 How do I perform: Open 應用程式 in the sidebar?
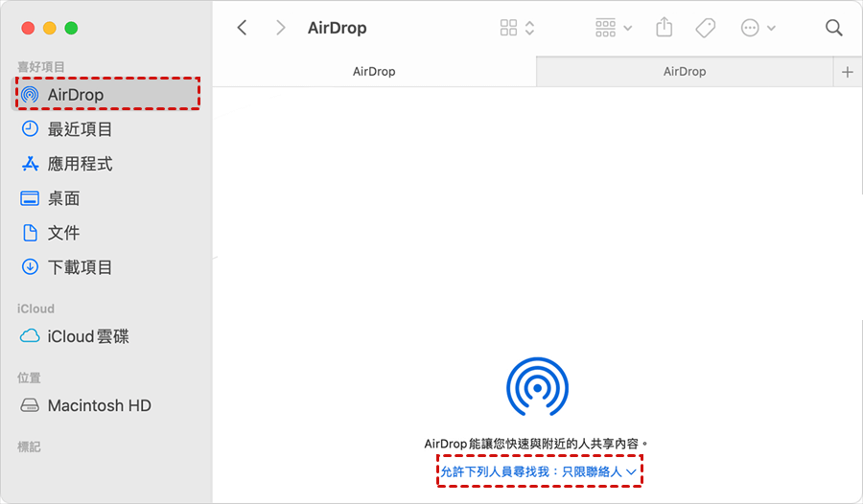[x=80, y=164]
